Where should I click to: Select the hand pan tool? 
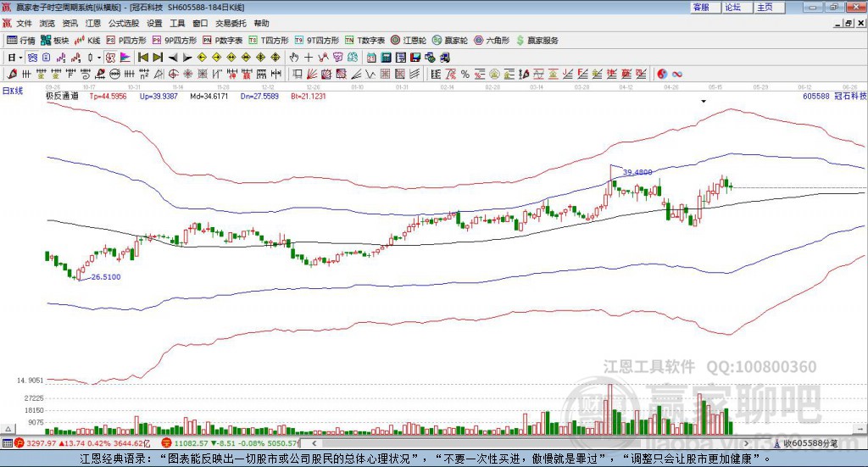[x=294, y=58]
